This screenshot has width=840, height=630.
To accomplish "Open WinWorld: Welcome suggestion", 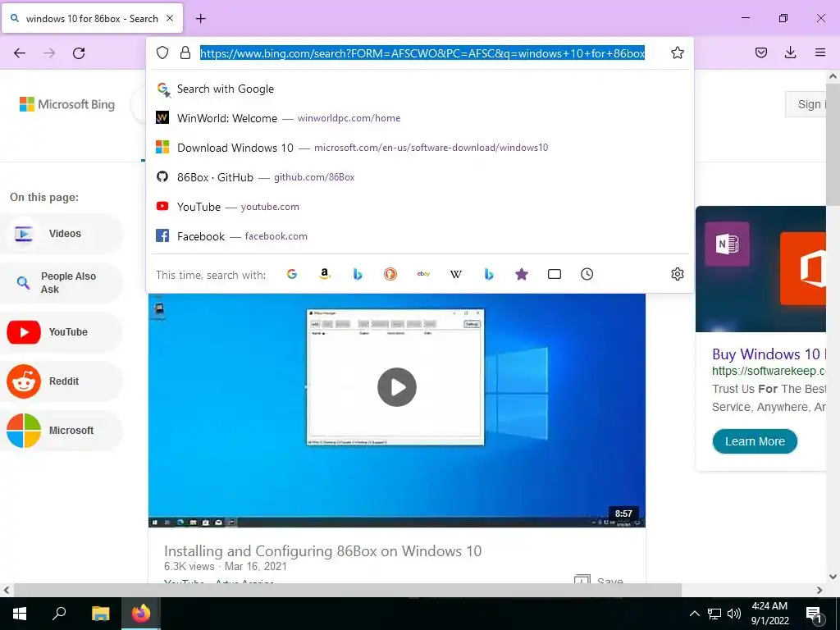I will click(420, 118).
